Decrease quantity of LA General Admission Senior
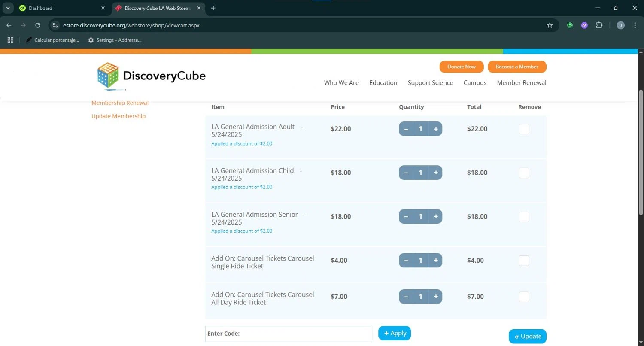This screenshot has width=644, height=346. pos(406,216)
